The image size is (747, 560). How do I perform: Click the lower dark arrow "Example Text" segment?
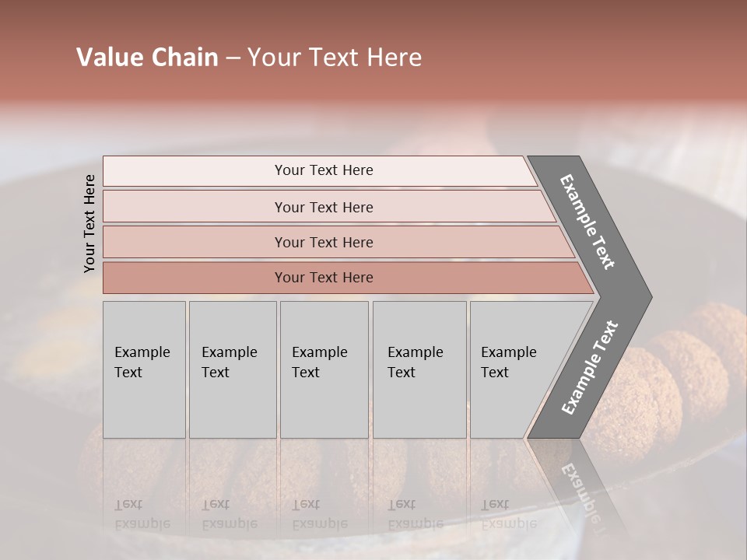(590, 368)
